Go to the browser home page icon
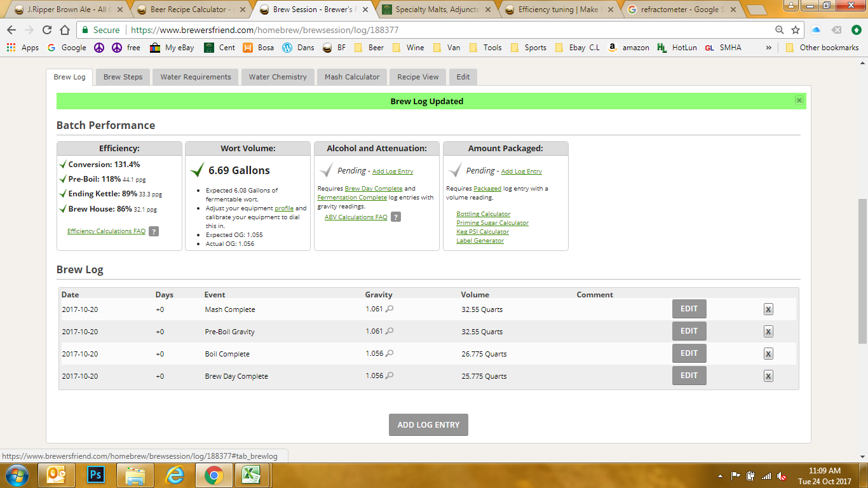 point(65,30)
